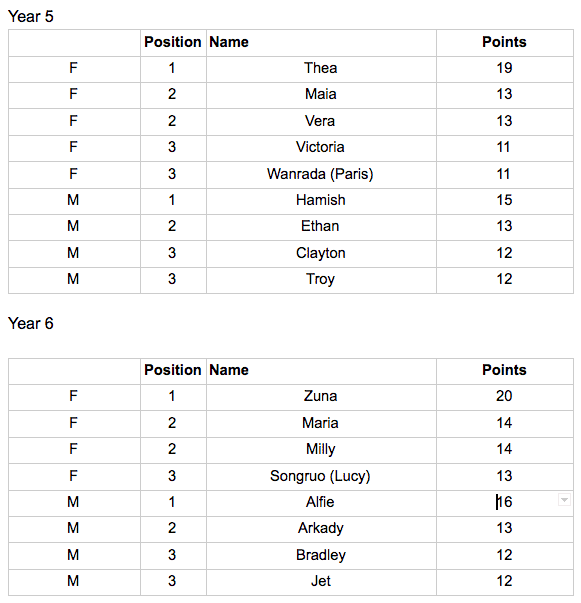This screenshot has width=581, height=603.
Task: Select the Thea name cell
Action: (x=321, y=69)
